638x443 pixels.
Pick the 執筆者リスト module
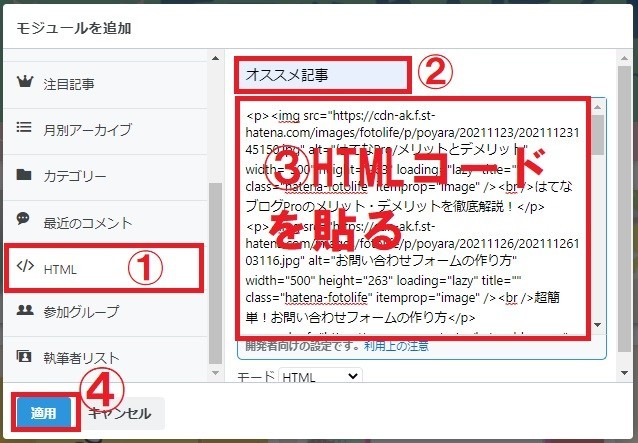[105, 359]
